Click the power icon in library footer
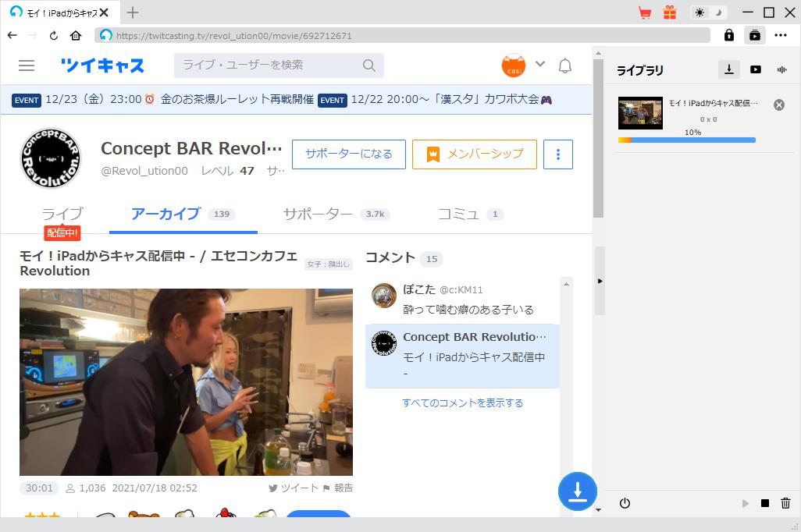 (x=625, y=503)
